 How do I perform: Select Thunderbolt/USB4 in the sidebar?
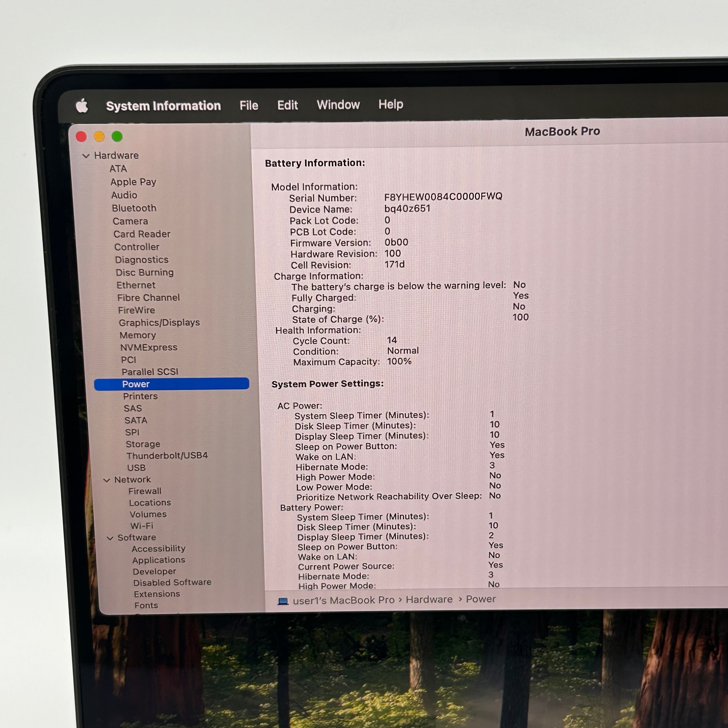167,456
